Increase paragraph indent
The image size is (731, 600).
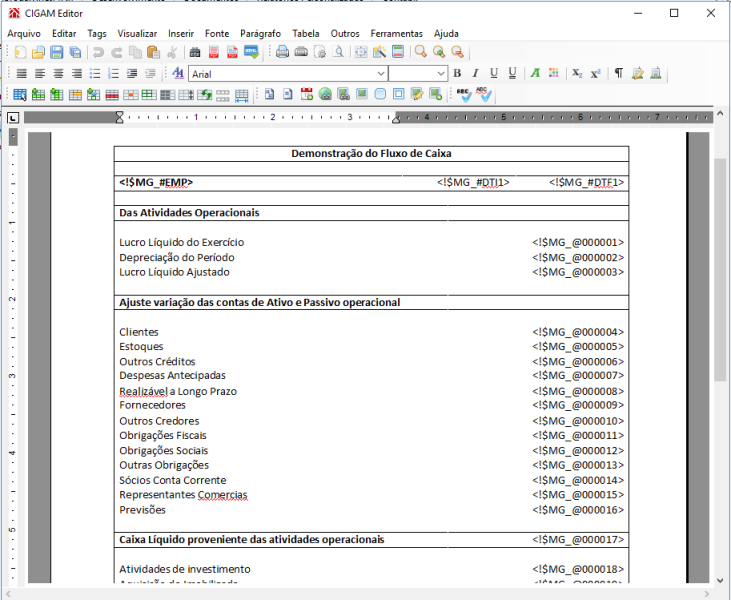[132, 74]
